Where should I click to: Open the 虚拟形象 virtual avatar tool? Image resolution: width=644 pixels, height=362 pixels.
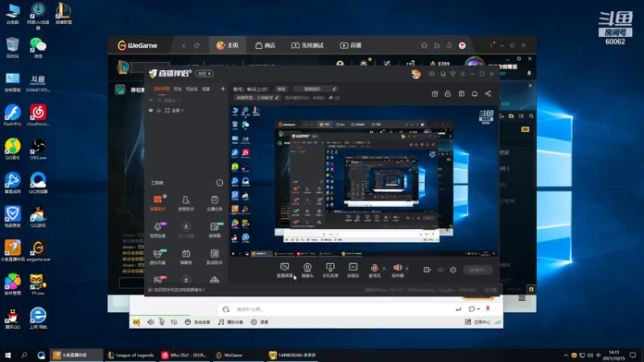(x=158, y=257)
